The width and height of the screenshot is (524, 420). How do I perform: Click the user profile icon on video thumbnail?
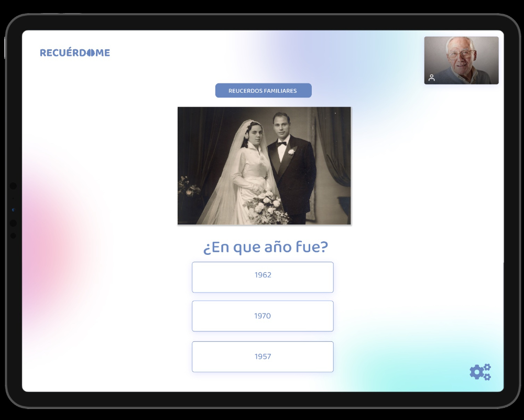[x=431, y=78]
